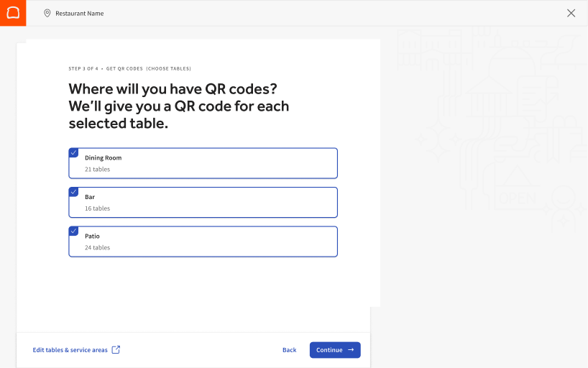Image resolution: width=588 pixels, height=368 pixels.
Task: Click the 24 tables text
Action: [x=97, y=247]
